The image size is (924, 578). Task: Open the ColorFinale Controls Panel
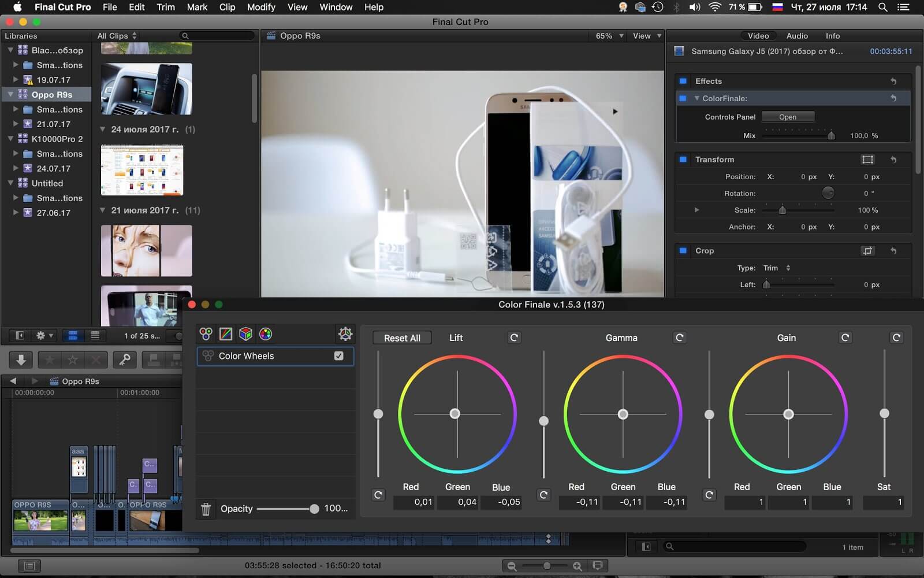788,117
